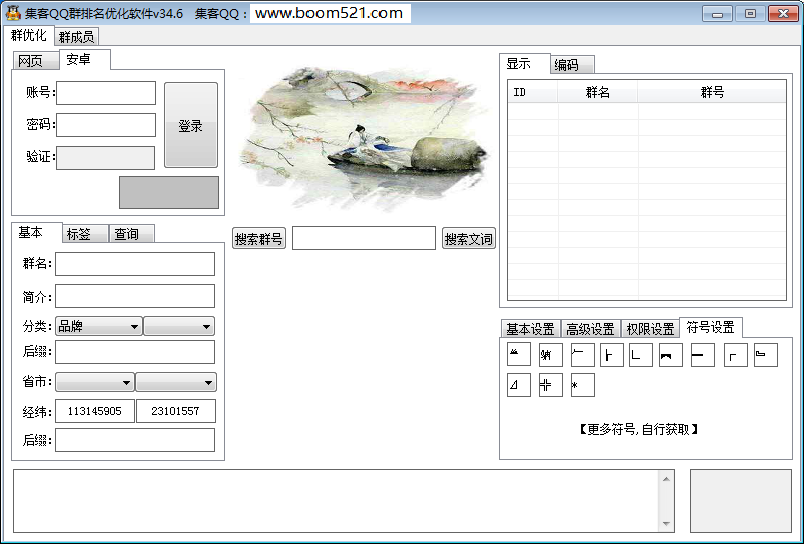The height and width of the screenshot is (544, 804).
Task: Switch to the 群优化 tab
Action: (29, 35)
